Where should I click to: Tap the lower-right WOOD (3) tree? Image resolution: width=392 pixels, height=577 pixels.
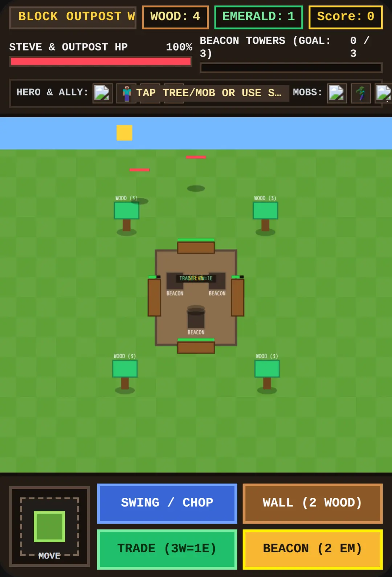[x=267, y=375]
